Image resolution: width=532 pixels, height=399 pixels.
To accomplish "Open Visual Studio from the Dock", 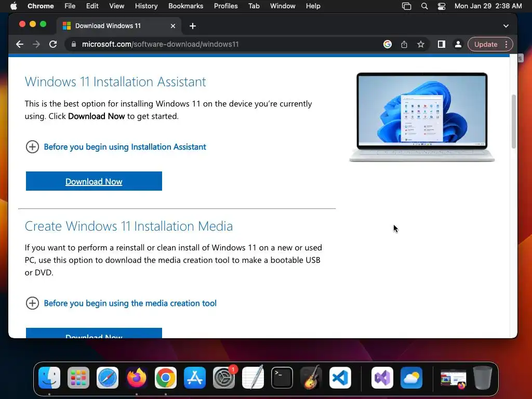I will (382, 378).
